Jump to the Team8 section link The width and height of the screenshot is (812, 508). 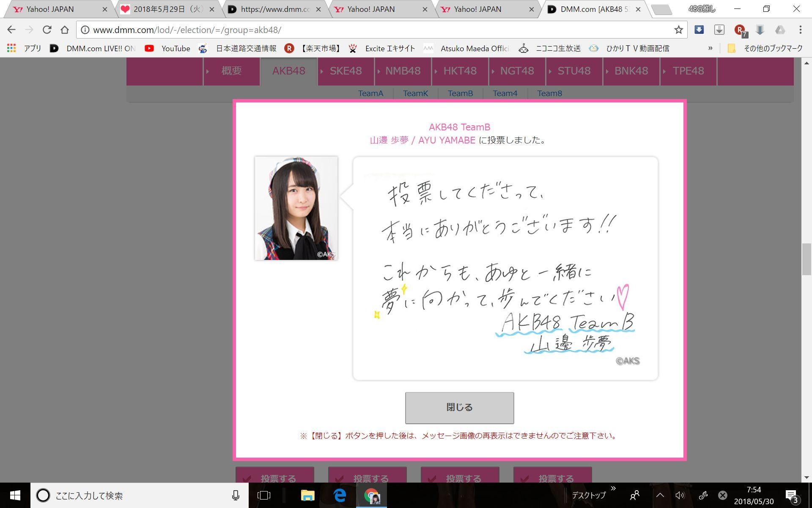click(549, 93)
